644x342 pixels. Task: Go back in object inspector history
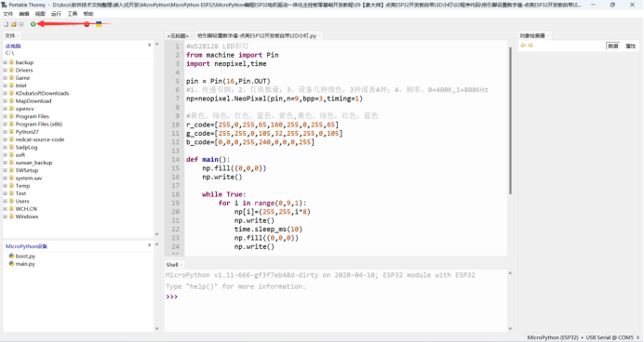tap(523, 46)
